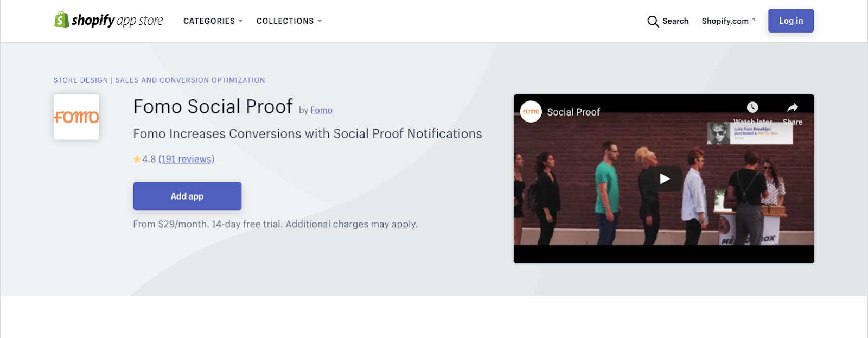Expand the Shopify.com dropdown
The height and width of the screenshot is (338, 868).
pos(728,21)
